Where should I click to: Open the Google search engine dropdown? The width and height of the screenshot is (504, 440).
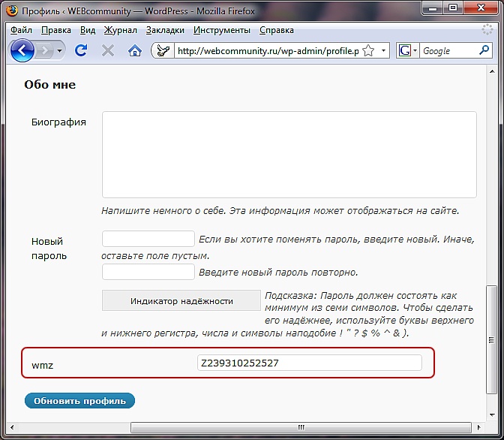[x=407, y=51]
